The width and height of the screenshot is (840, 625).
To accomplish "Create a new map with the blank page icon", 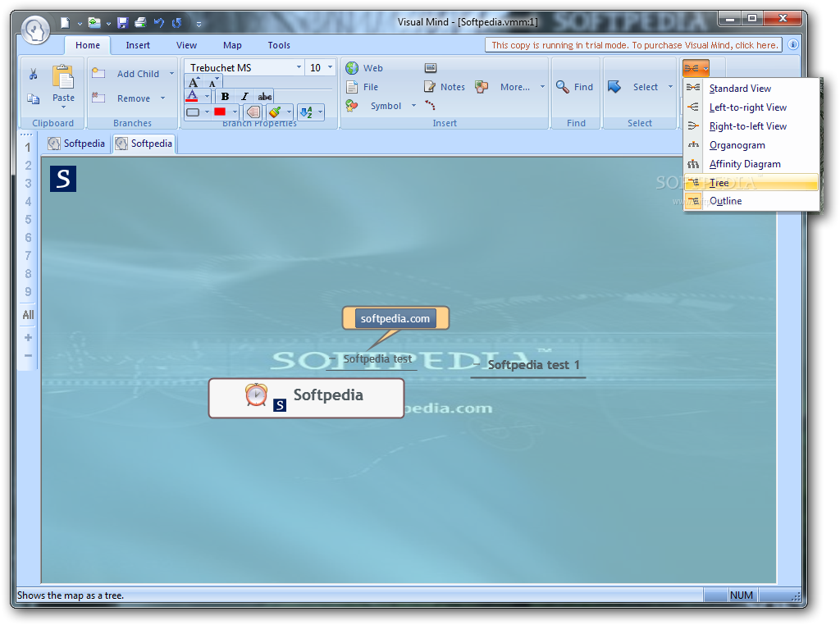I will pos(65,22).
